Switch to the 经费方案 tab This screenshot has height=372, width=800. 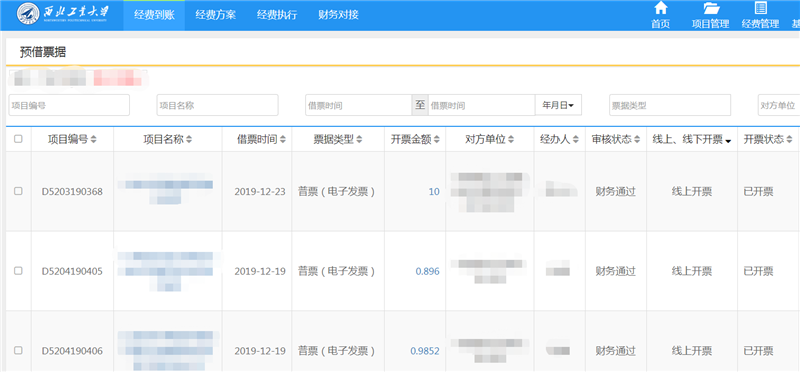(215, 15)
